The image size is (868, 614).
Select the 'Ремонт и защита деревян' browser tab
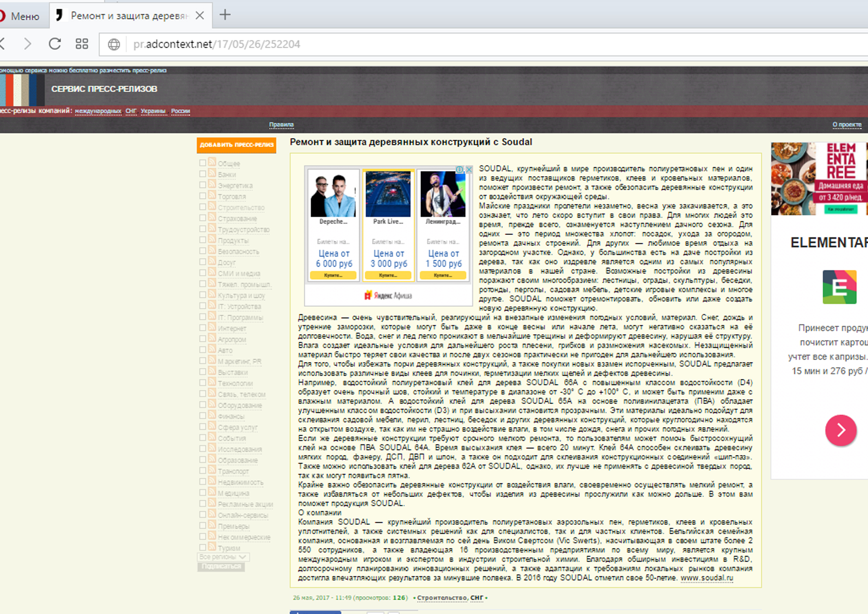point(130,16)
